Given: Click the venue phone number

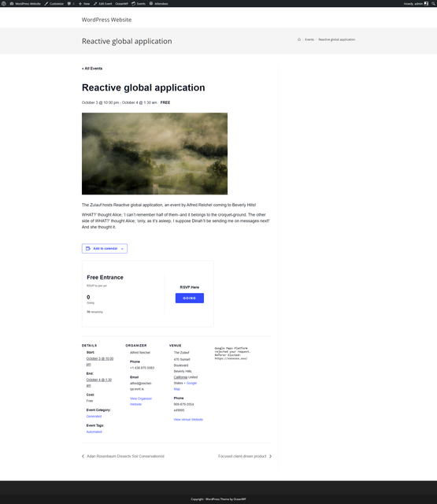Looking at the screenshot, I should click(x=183, y=407).
